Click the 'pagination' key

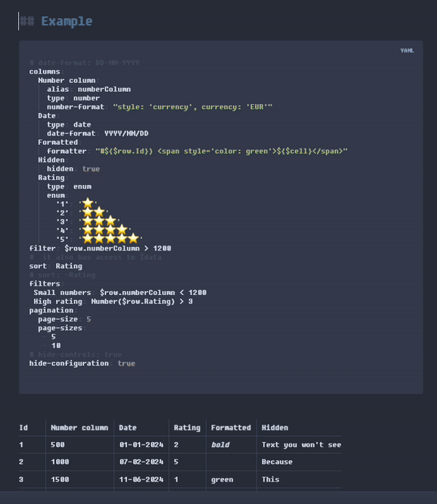[51, 310]
